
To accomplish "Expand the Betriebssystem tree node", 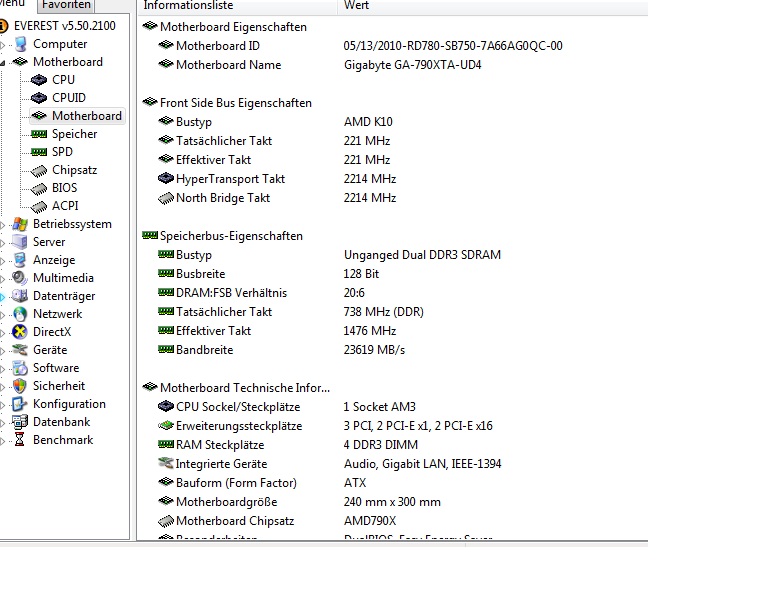I will point(2,225).
